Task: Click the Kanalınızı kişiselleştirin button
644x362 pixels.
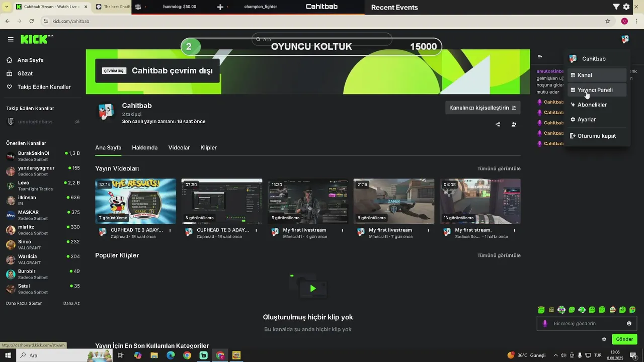Action: 482,108
